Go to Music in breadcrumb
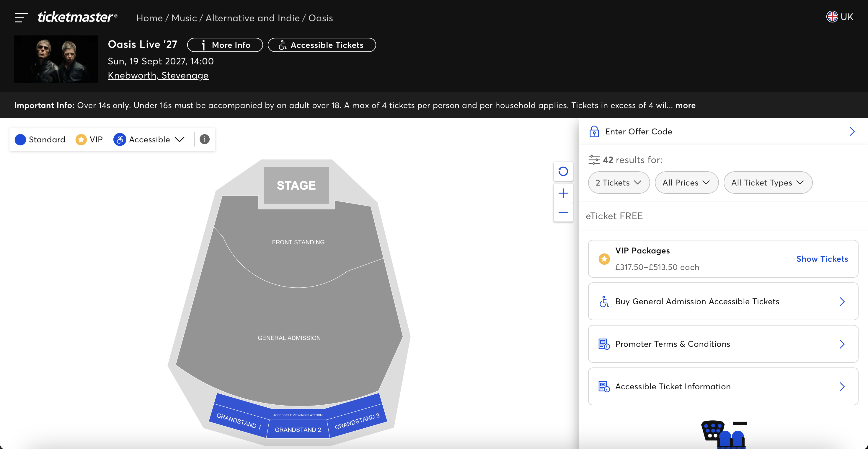 pos(184,18)
